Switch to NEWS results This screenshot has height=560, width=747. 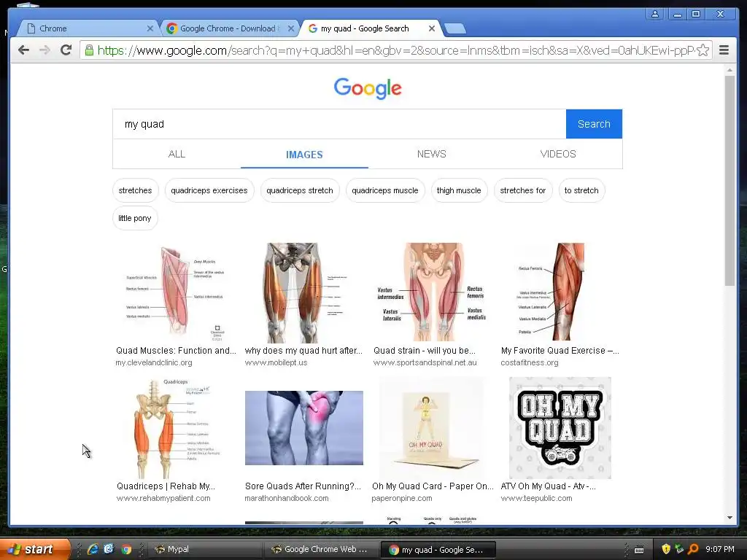pyautogui.click(x=432, y=154)
